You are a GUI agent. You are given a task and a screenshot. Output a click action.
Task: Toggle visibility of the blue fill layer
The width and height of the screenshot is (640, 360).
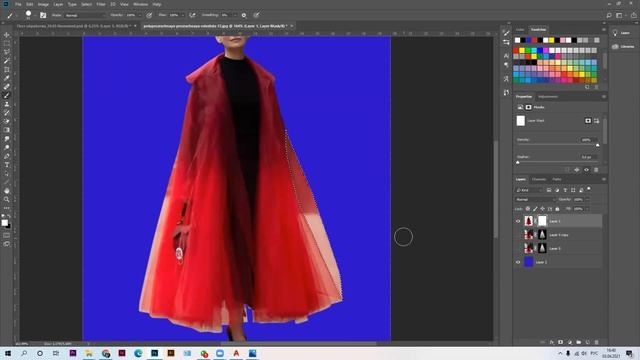(518, 262)
